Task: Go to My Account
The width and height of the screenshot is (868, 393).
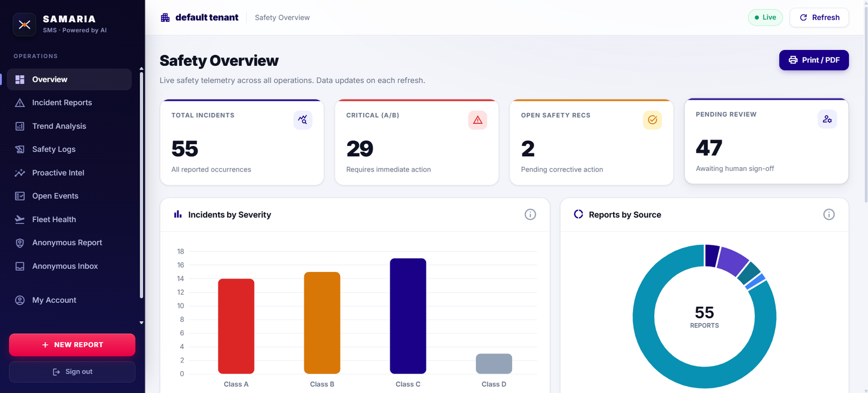Action: pos(69,300)
